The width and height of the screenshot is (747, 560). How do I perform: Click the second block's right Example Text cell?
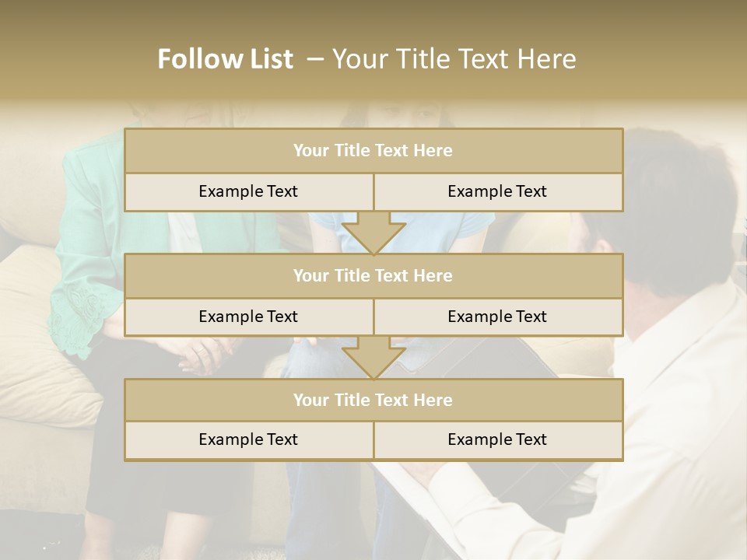tap(497, 317)
